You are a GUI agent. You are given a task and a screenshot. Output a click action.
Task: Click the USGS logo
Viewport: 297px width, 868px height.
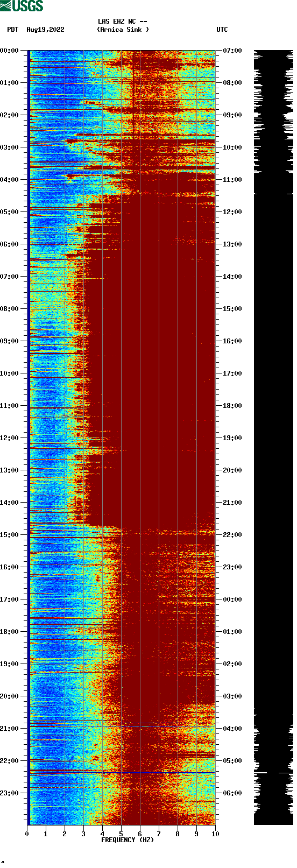[x=22, y=6]
